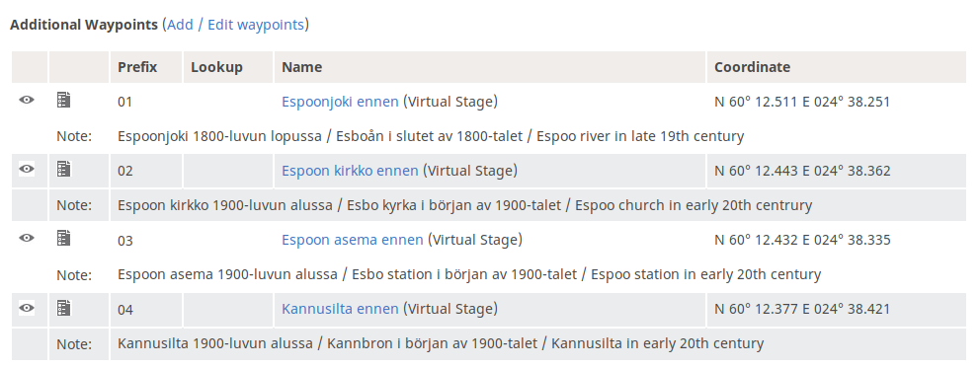Click the Prefix column header

[137, 67]
